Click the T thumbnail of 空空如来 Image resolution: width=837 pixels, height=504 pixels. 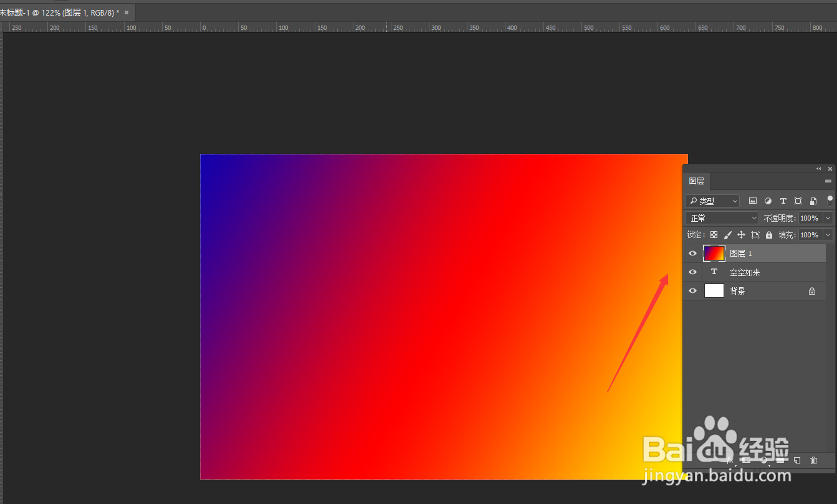pyautogui.click(x=714, y=272)
